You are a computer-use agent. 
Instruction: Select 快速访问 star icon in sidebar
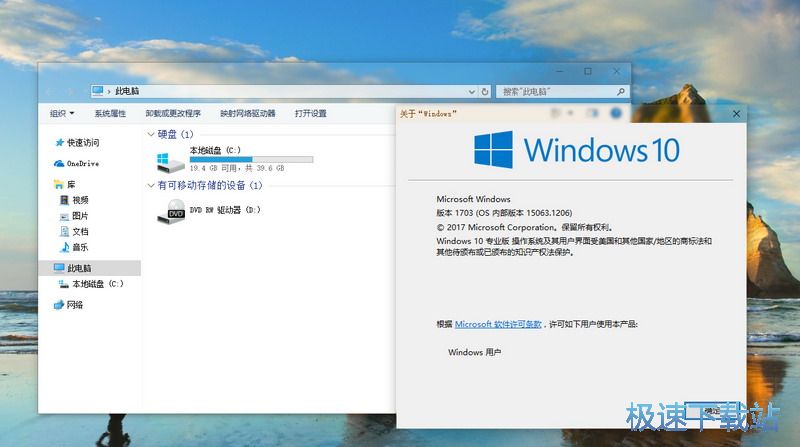[x=60, y=142]
